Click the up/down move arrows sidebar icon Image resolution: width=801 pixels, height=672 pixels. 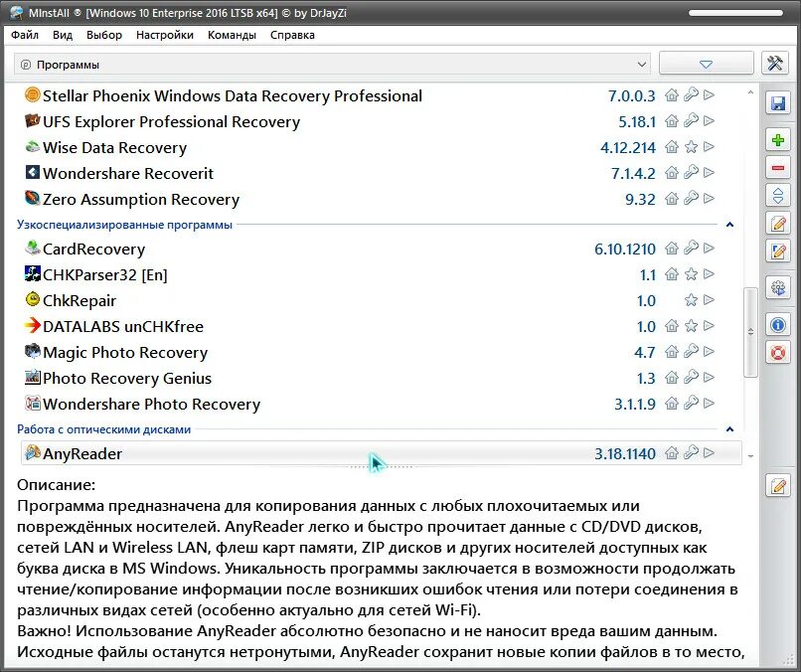pos(777,195)
